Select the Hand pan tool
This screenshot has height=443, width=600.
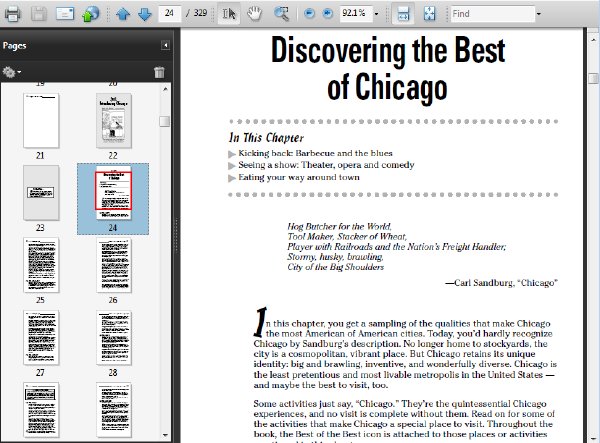[x=254, y=14]
